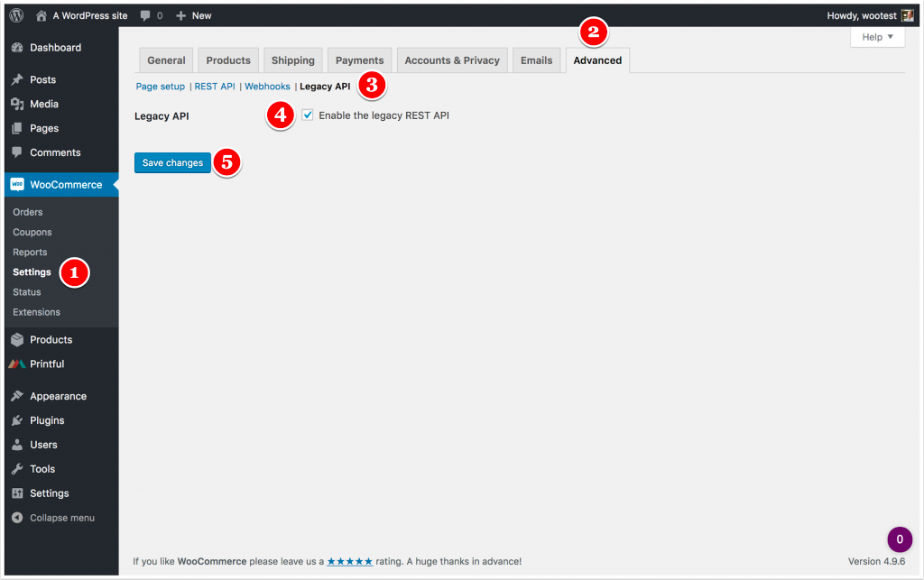The height and width of the screenshot is (580, 924).
Task: Toggle Enable the legacy REST API
Action: click(308, 115)
